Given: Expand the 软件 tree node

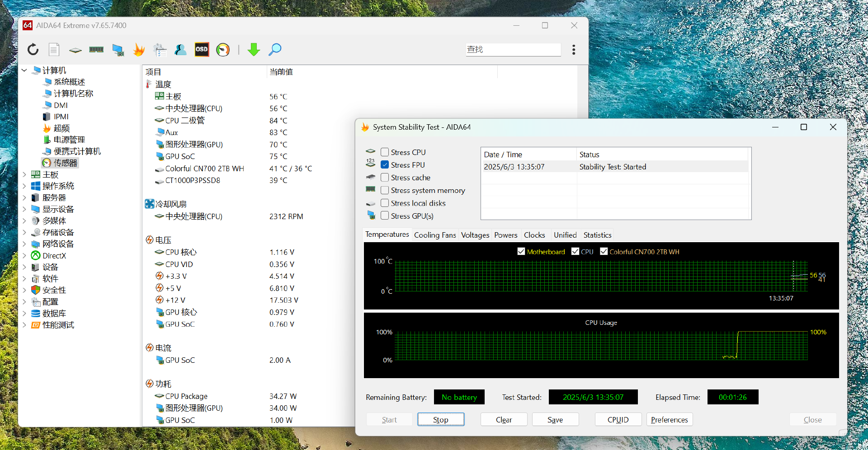Looking at the screenshot, I should [24, 278].
